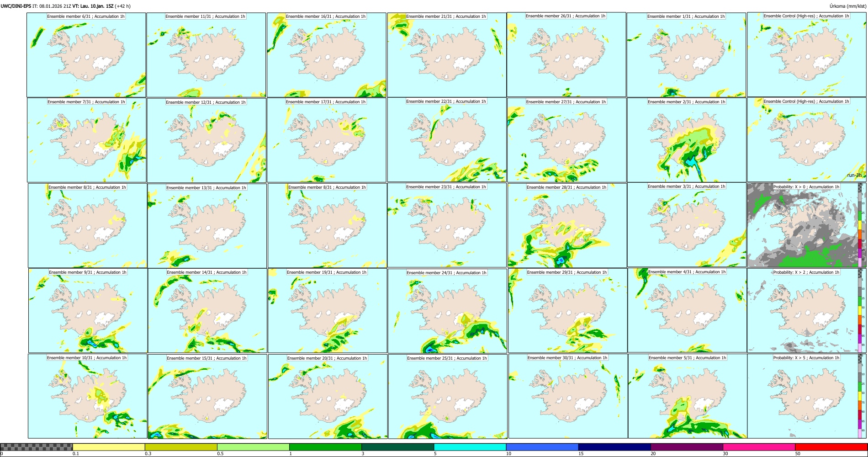Click the vertical probability color bar beside the X > 2 map
This screenshot has width=868, height=457.
coord(860,310)
